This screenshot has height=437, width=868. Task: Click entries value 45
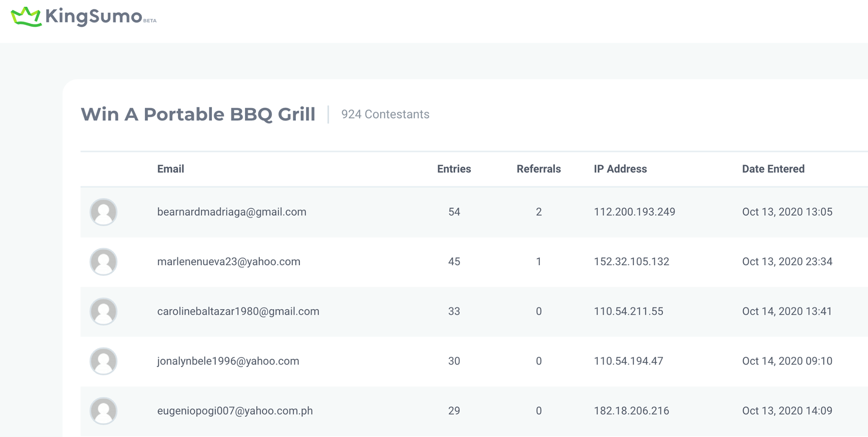point(454,261)
